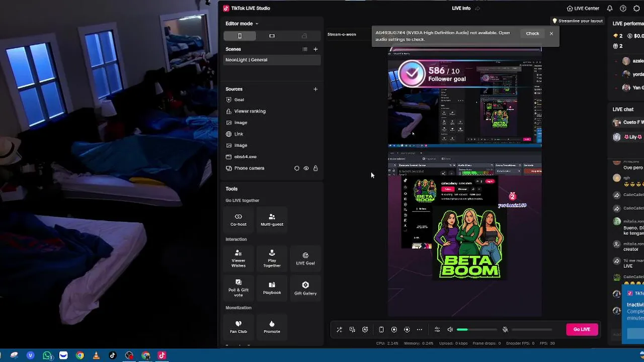Open Poll & Gift vote tool
644x362 pixels.
click(238, 288)
